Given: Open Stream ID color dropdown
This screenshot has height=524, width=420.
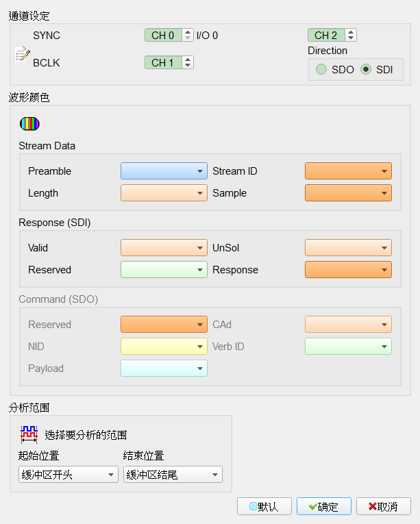Looking at the screenshot, I should pos(348,171).
